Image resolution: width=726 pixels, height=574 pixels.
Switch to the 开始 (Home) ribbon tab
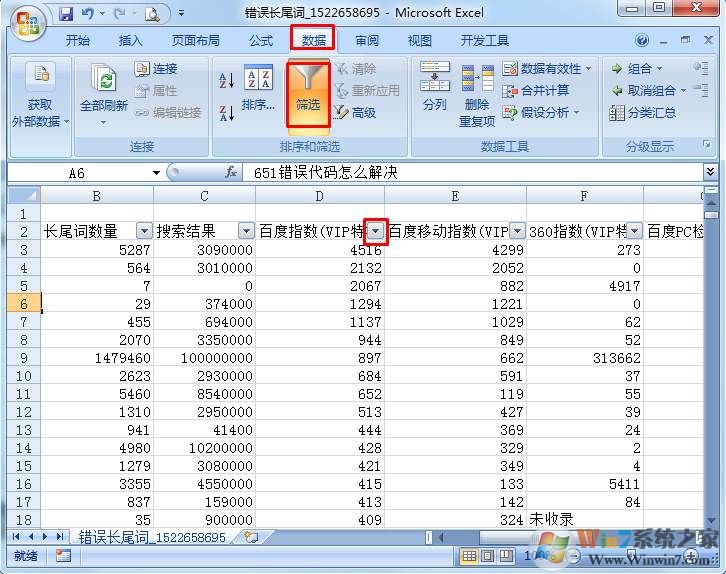pos(77,41)
